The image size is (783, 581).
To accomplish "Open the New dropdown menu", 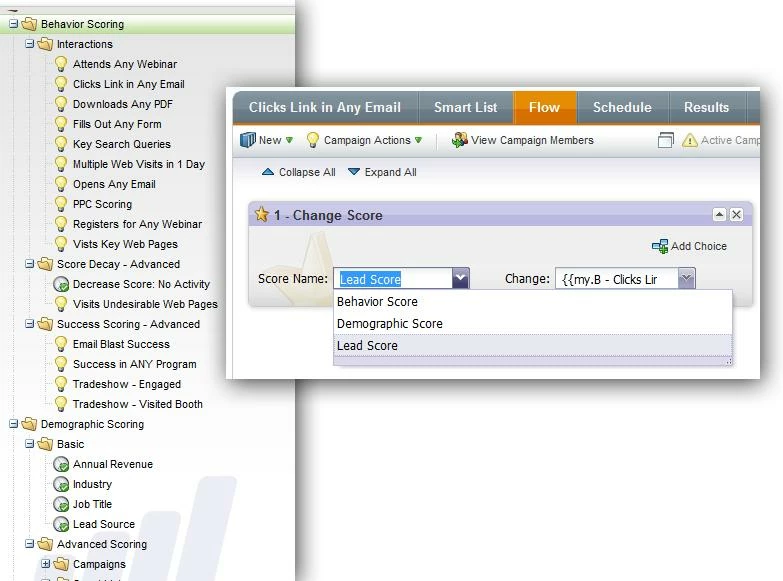I will coord(289,140).
